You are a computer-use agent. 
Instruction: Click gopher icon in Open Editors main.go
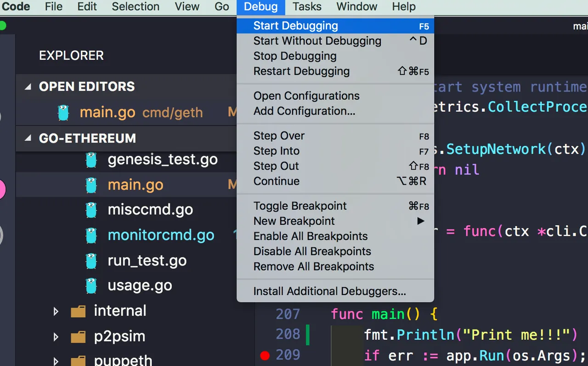pos(63,113)
